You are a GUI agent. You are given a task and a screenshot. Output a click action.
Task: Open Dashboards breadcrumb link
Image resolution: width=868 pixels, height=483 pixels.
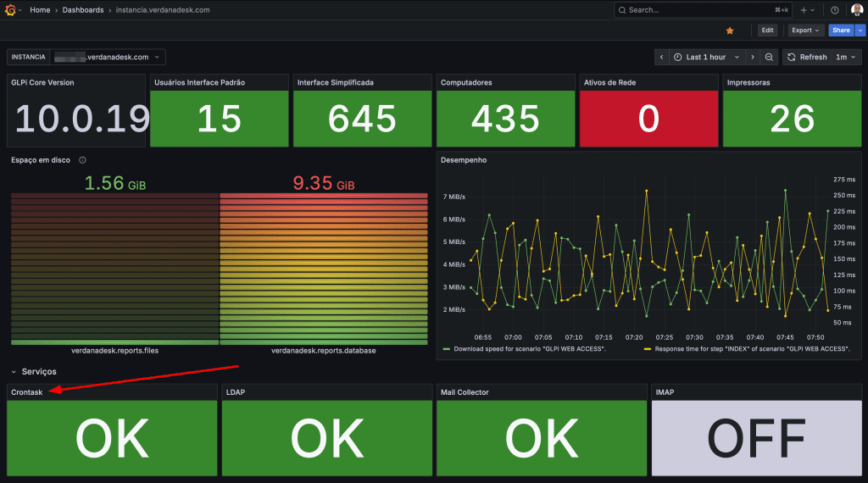83,10
